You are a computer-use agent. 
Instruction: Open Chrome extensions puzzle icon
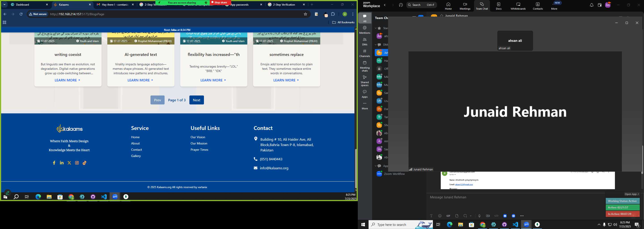[333, 14]
